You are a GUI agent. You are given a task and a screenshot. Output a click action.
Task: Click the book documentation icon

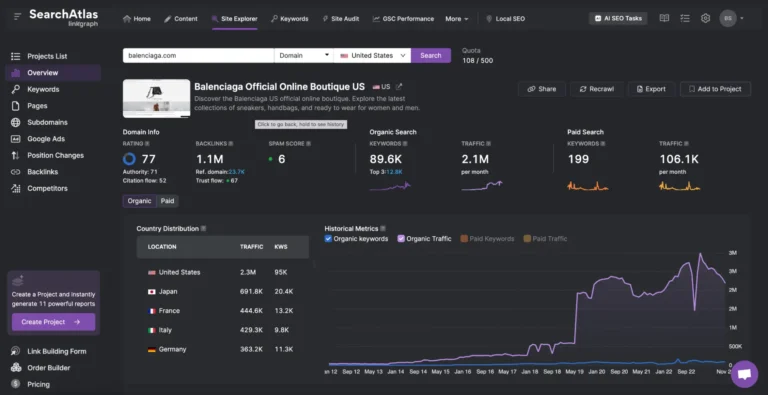pos(664,19)
